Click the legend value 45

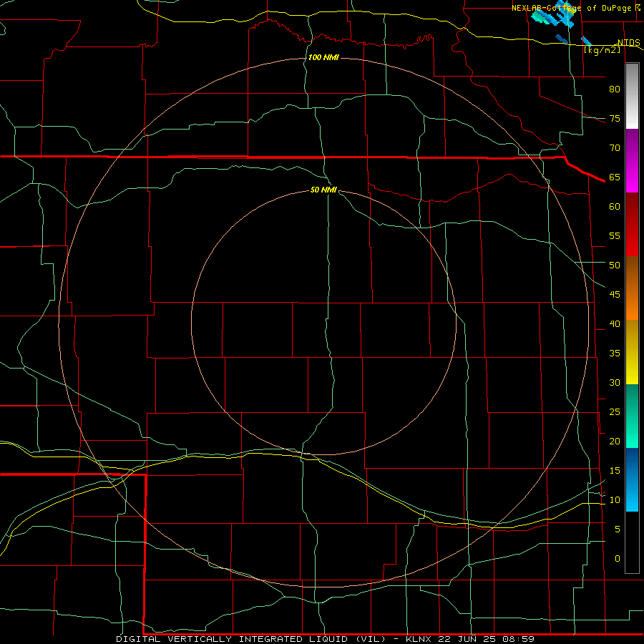coord(615,295)
